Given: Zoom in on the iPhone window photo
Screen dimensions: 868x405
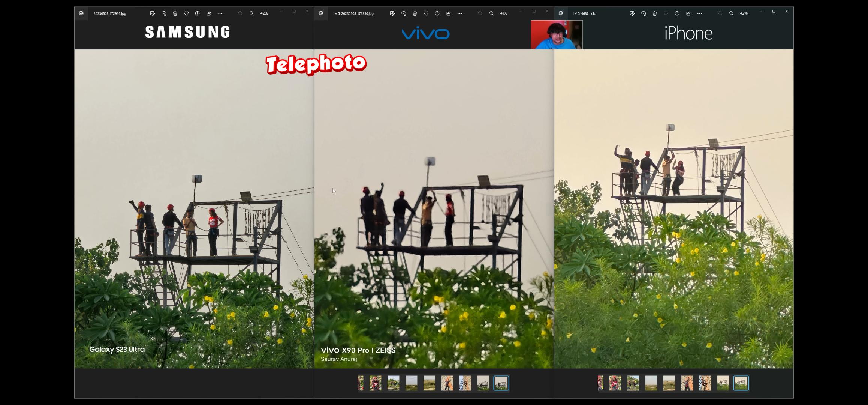Looking at the screenshot, I should pos(731,13).
